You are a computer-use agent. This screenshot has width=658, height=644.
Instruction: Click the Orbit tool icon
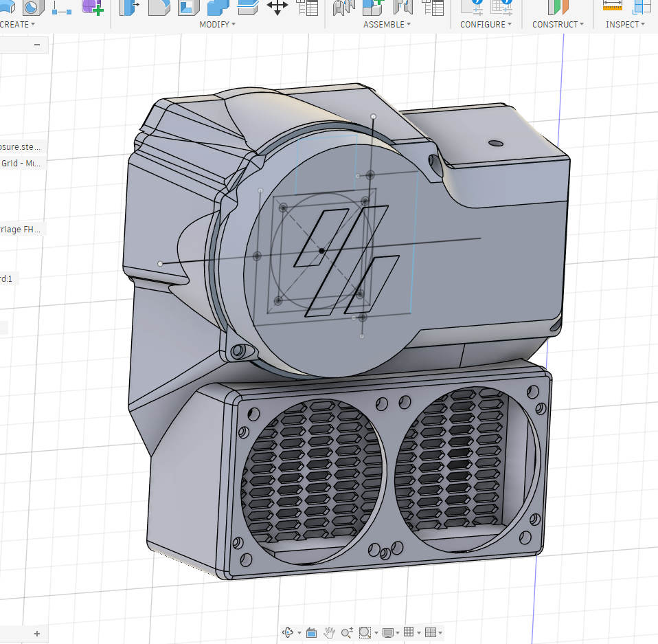pos(289,632)
